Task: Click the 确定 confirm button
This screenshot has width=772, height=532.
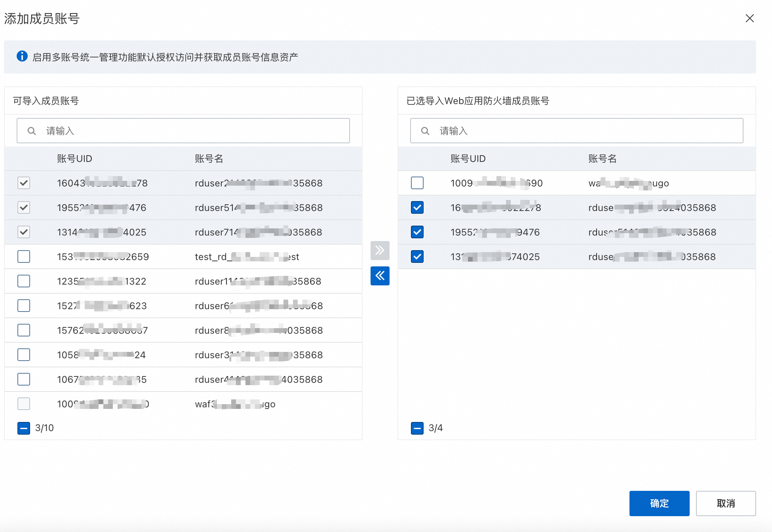Action: [x=659, y=503]
